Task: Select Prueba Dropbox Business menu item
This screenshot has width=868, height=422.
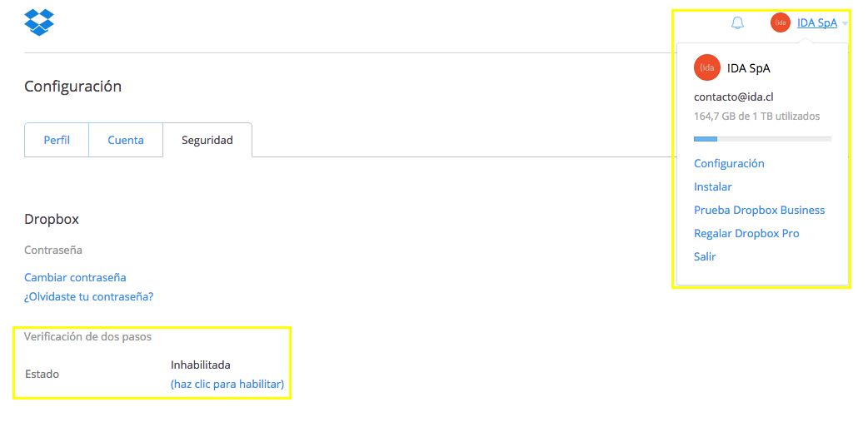Action: click(x=759, y=210)
